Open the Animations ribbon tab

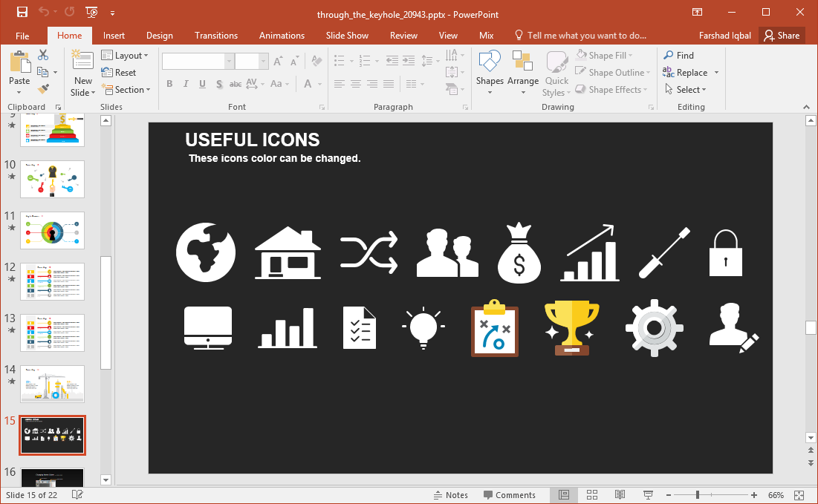tap(282, 36)
